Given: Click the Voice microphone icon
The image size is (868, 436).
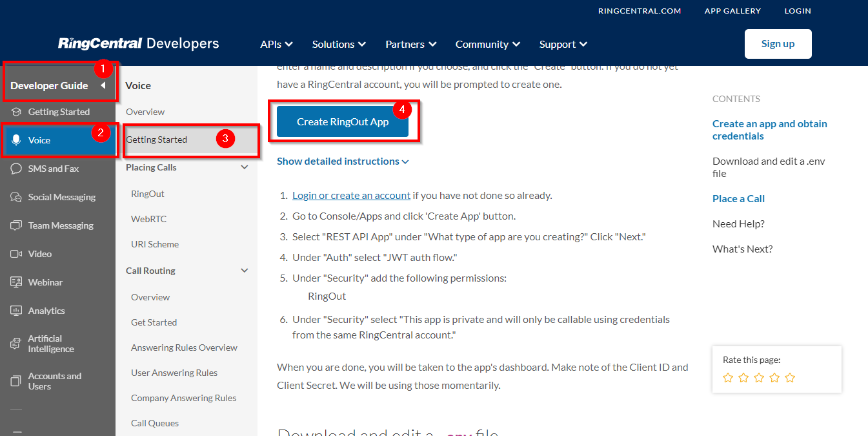Looking at the screenshot, I should [x=16, y=140].
